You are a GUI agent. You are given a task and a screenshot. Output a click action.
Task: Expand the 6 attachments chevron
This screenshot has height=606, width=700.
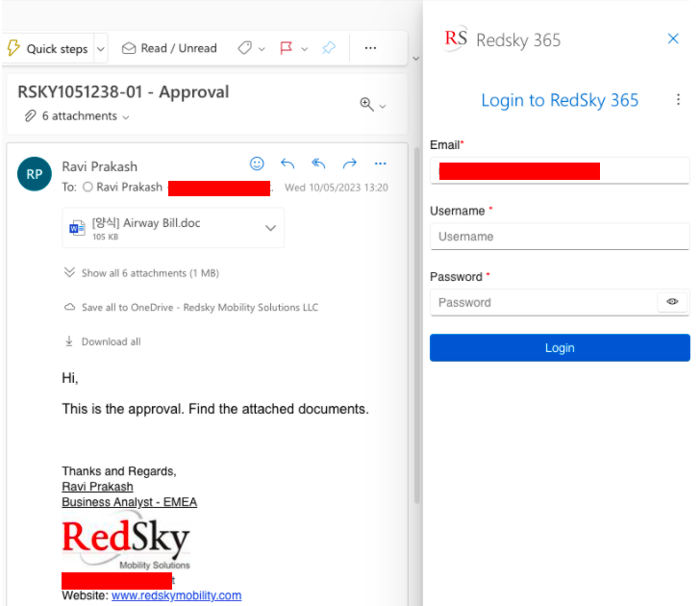[x=126, y=117]
